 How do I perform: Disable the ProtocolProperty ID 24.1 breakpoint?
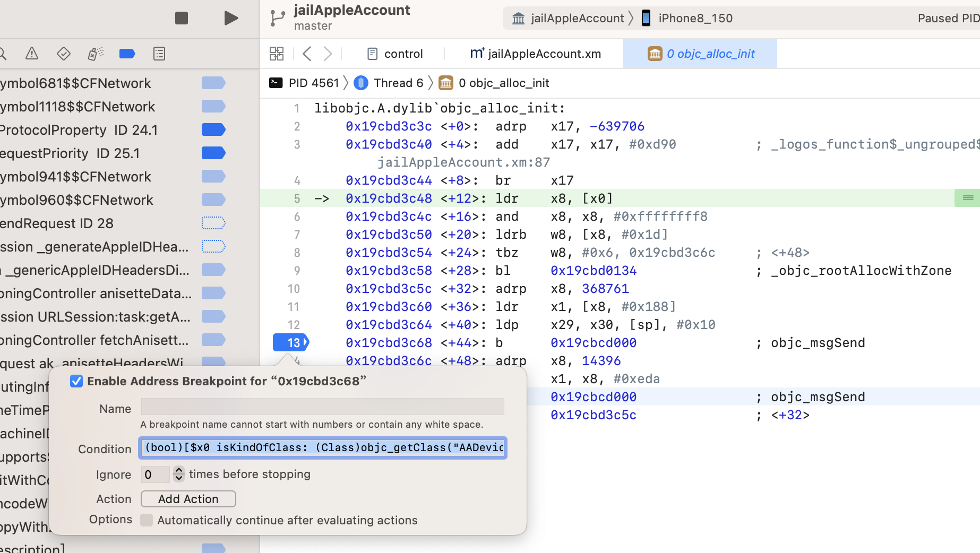[x=213, y=129]
